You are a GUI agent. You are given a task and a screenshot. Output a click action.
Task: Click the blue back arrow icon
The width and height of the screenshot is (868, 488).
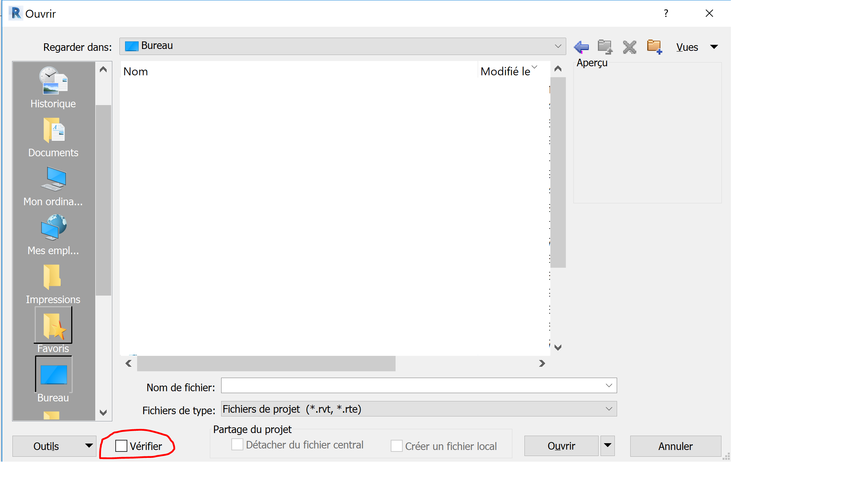tap(581, 47)
